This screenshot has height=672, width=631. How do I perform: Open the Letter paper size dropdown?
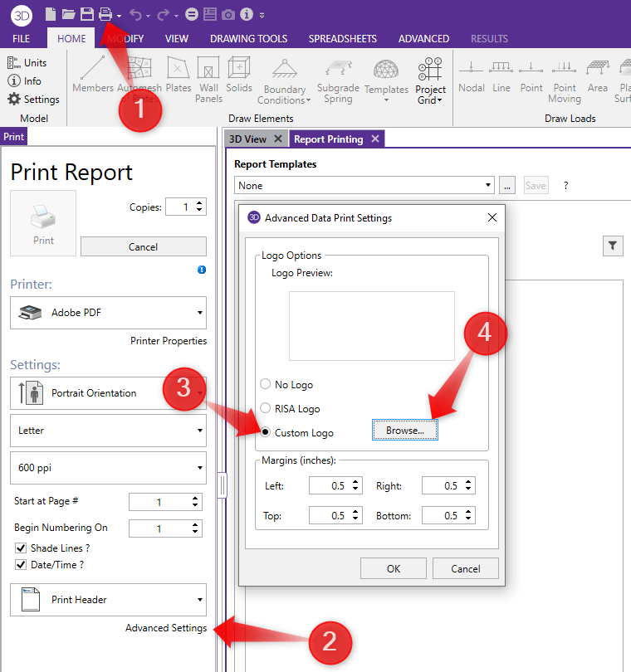(108, 431)
